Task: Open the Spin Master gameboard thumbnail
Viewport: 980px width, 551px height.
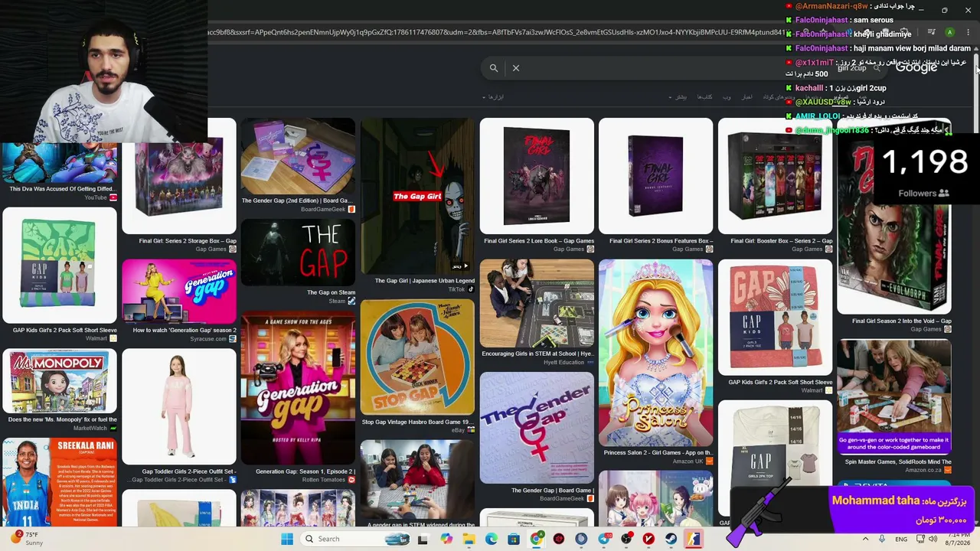Action: pyautogui.click(x=894, y=397)
